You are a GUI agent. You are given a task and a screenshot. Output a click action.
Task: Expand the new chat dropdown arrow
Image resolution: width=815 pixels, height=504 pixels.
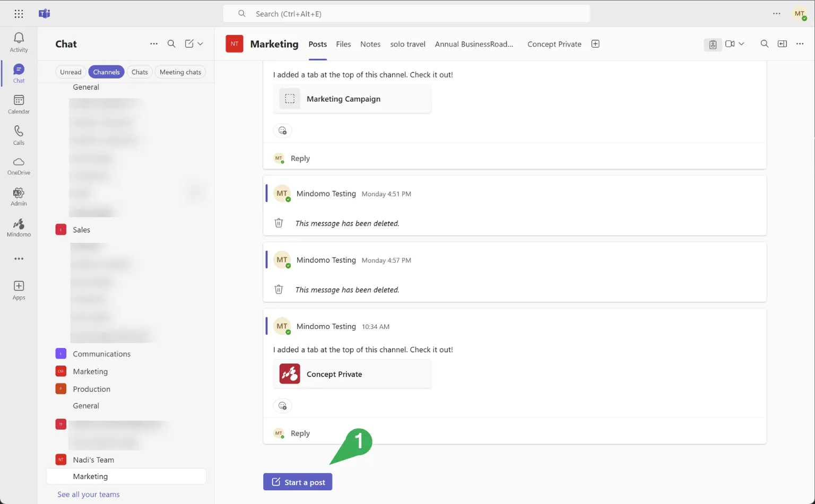click(x=201, y=44)
